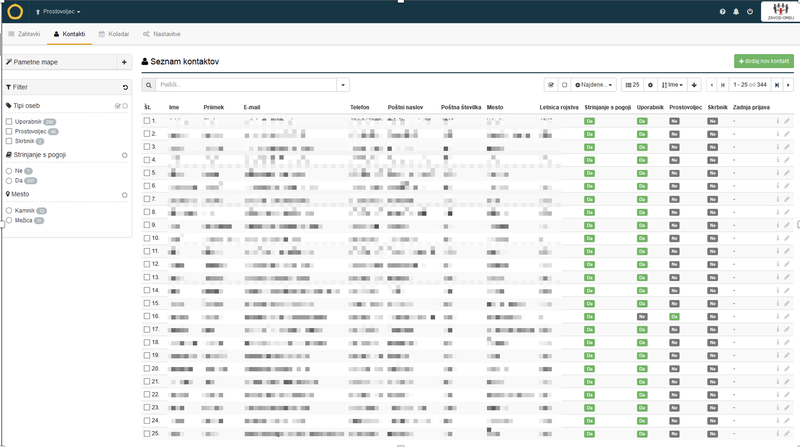Select the checkbox for contact row 5
Viewport: 800px width, 447px height.
(147, 172)
